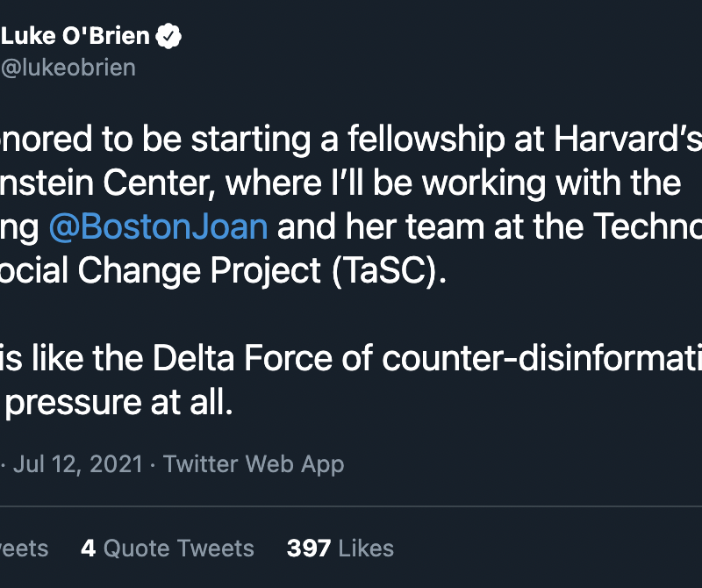702x588 pixels.
Task: Click the @lukeobrien handle
Action: tap(68, 68)
